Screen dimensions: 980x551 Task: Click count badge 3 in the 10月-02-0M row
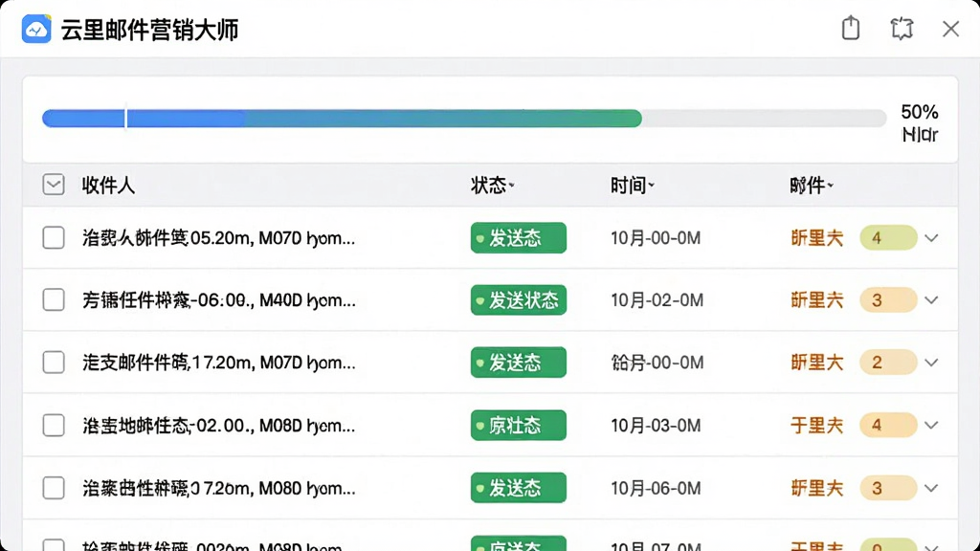click(x=888, y=300)
